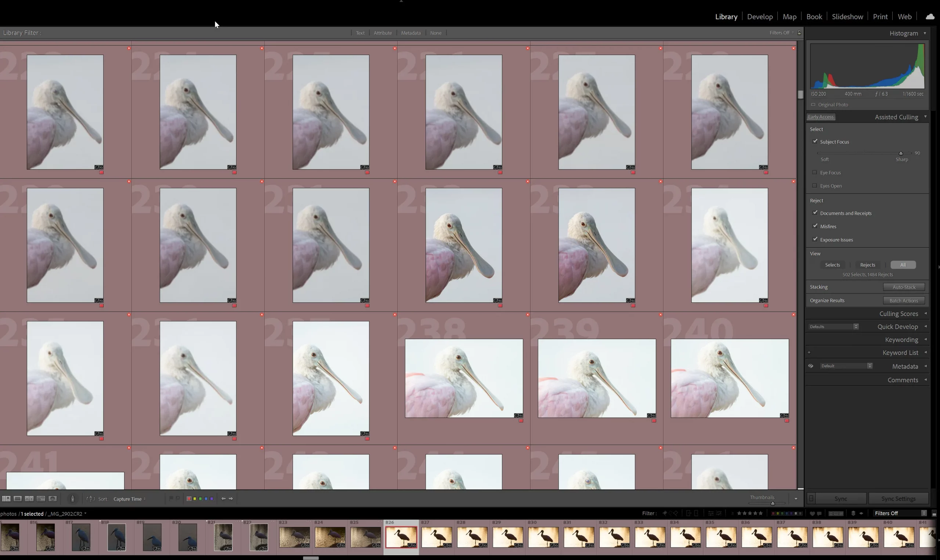Click the Auto-Stack button
Viewport: 940px width, 560px height.
click(x=904, y=287)
